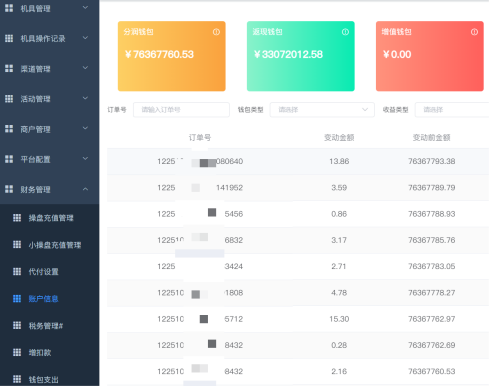This screenshot has height=386, width=491.
Task: Click info icon on 增值钱包 card
Action: tap(474, 32)
